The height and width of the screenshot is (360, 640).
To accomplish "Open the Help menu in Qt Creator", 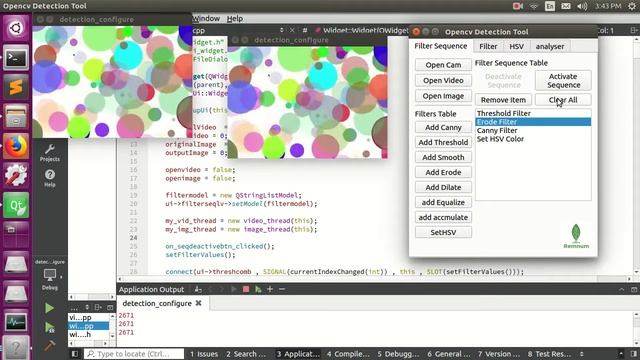I will (235, 18).
